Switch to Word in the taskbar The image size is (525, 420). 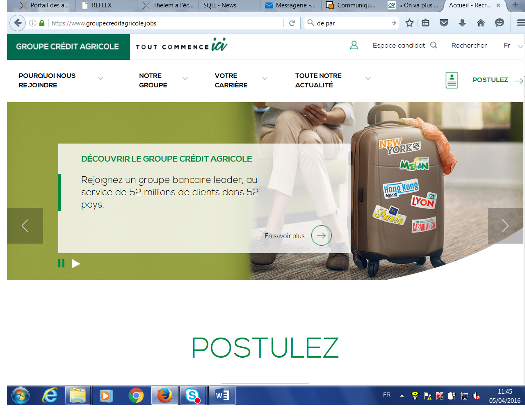(x=222, y=395)
